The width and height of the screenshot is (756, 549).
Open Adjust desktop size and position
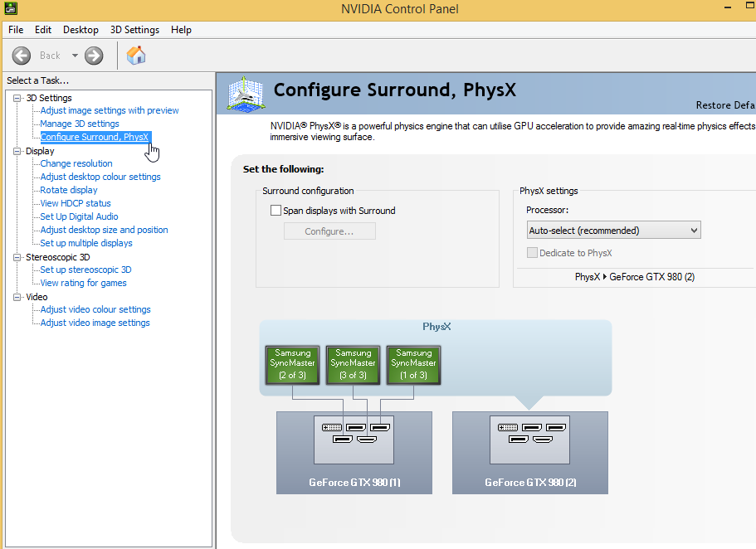pos(104,230)
